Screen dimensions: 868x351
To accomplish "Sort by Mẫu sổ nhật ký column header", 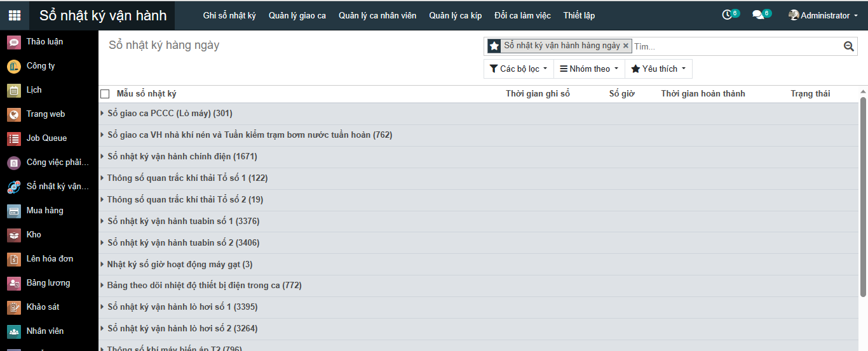I will [147, 94].
